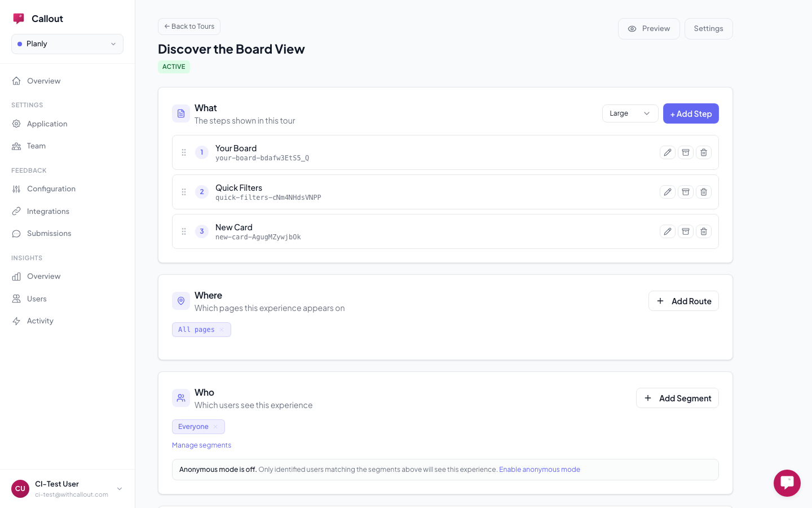
Task: Click the Enable anonymous mode link
Action: tap(539, 470)
